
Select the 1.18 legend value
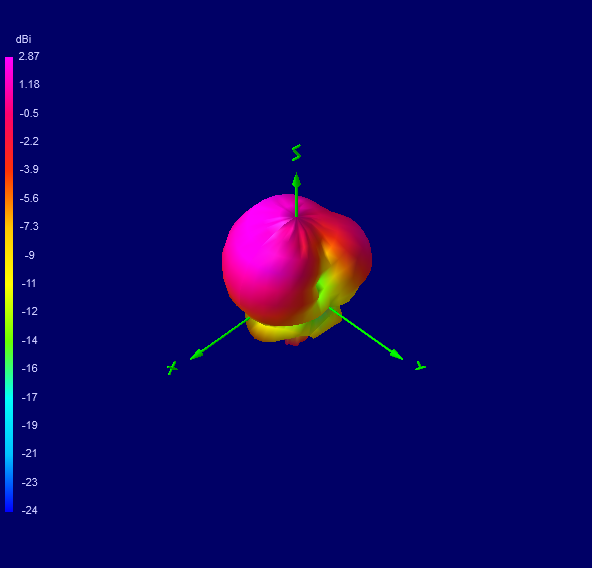[29, 84]
